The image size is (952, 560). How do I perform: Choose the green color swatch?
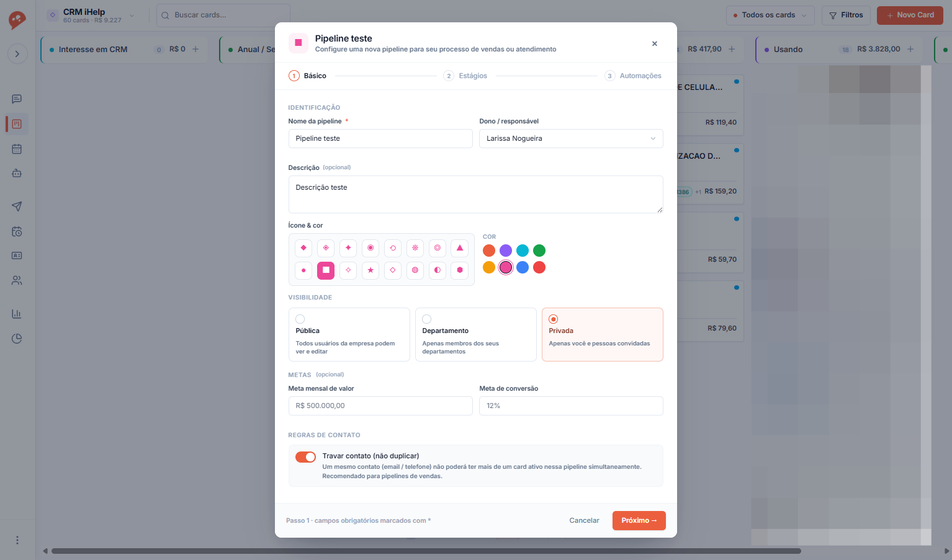coord(539,251)
